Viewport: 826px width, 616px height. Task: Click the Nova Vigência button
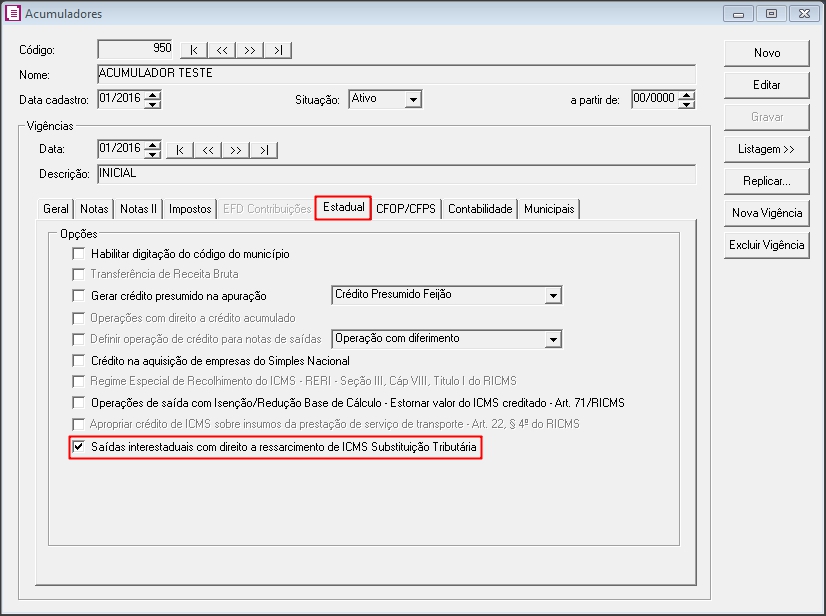click(x=766, y=213)
